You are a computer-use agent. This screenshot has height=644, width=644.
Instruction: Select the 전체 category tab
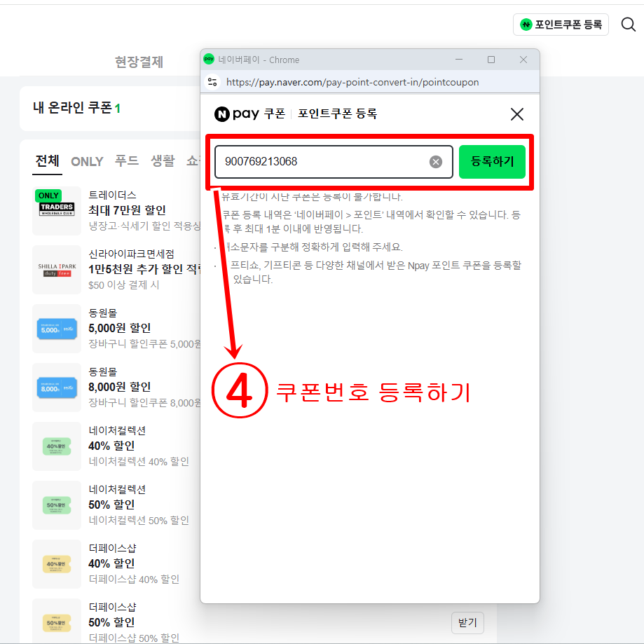pos(47,160)
